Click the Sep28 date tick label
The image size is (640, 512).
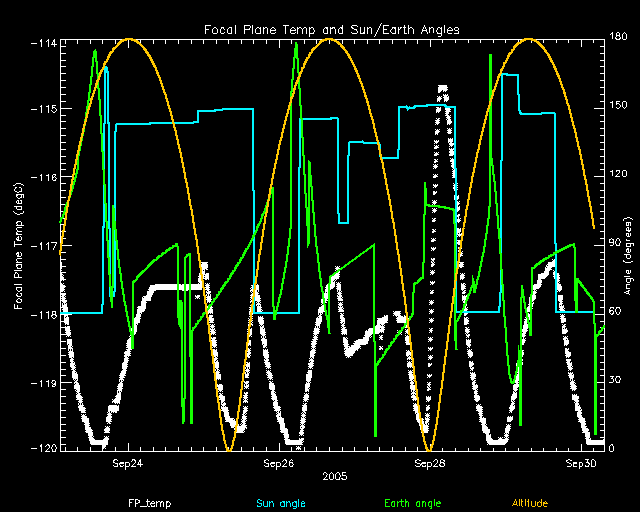pyautogui.click(x=429, y=464)
